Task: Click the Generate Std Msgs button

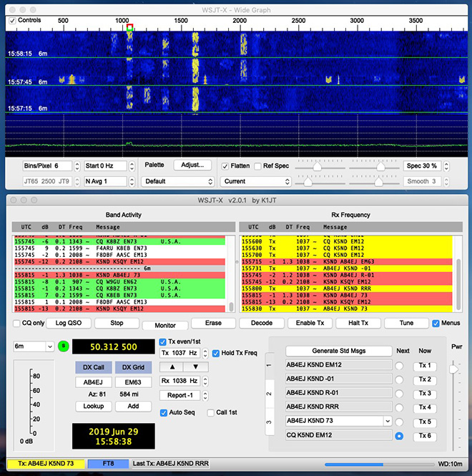Action: click(339, 351)
